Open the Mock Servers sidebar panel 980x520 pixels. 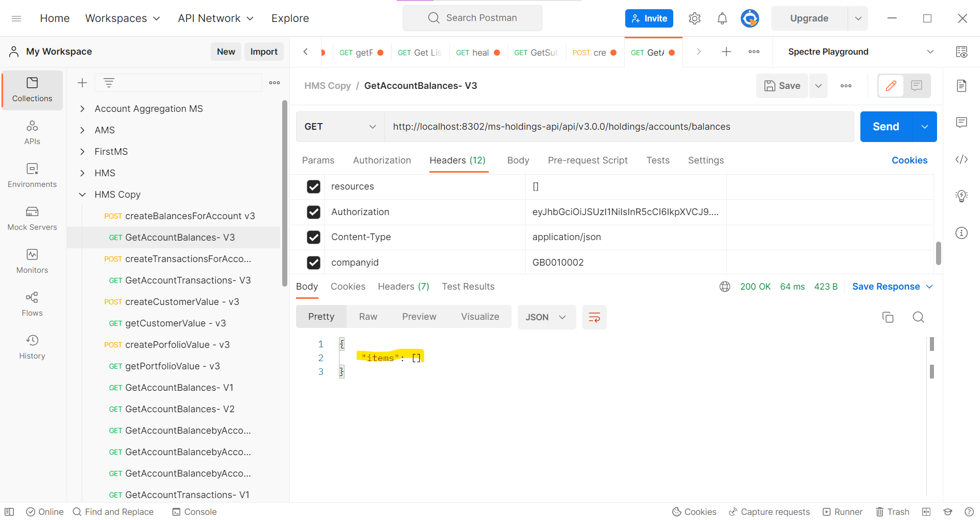click(x=32, y=219)
